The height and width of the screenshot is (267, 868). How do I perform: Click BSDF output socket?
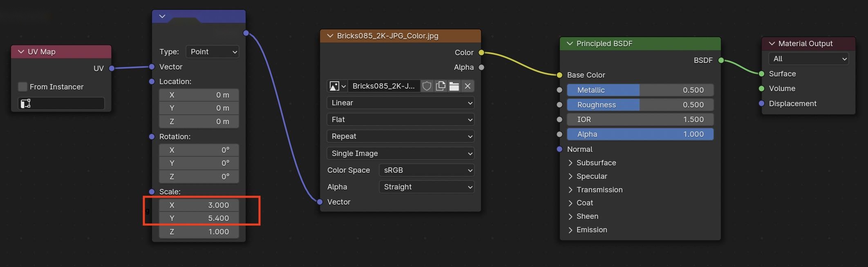point(721,60)
